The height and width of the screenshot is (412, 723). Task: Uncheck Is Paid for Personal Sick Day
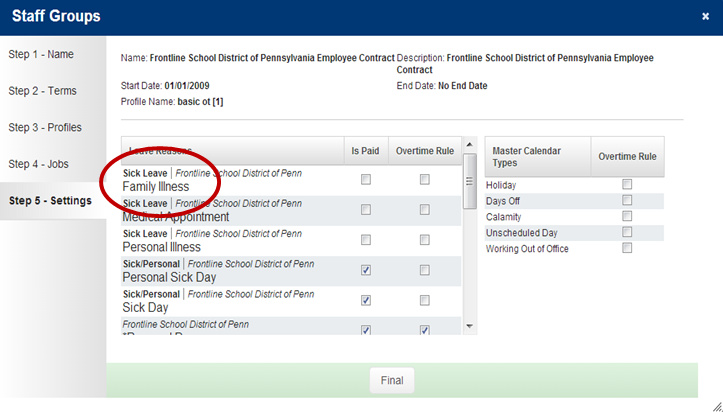(366, 270)
